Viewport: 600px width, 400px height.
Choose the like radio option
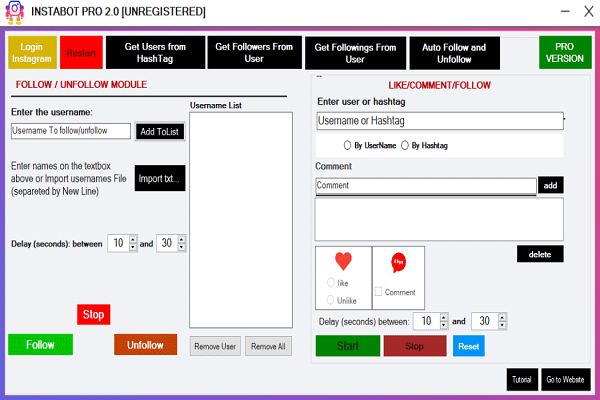[331, 282]
